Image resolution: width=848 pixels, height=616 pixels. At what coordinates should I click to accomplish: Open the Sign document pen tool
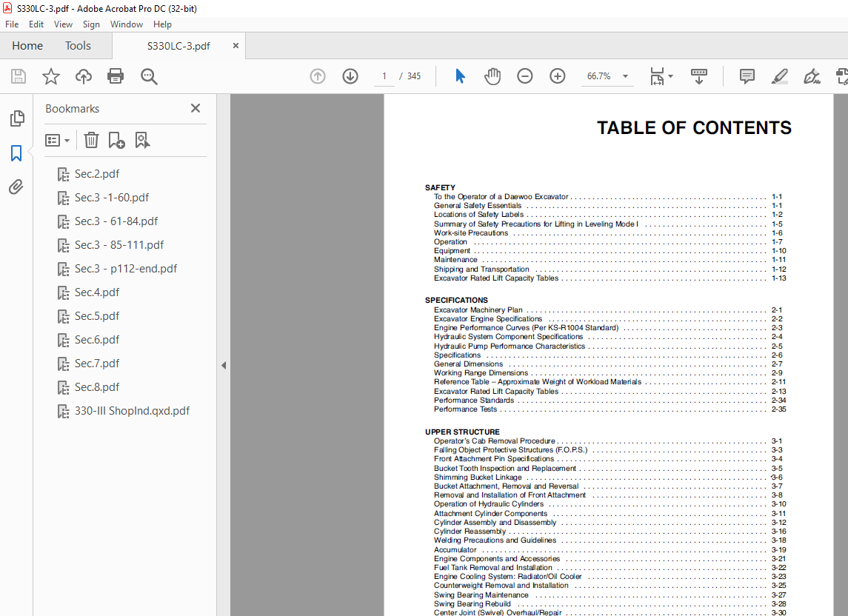click(x=812, y=76)
